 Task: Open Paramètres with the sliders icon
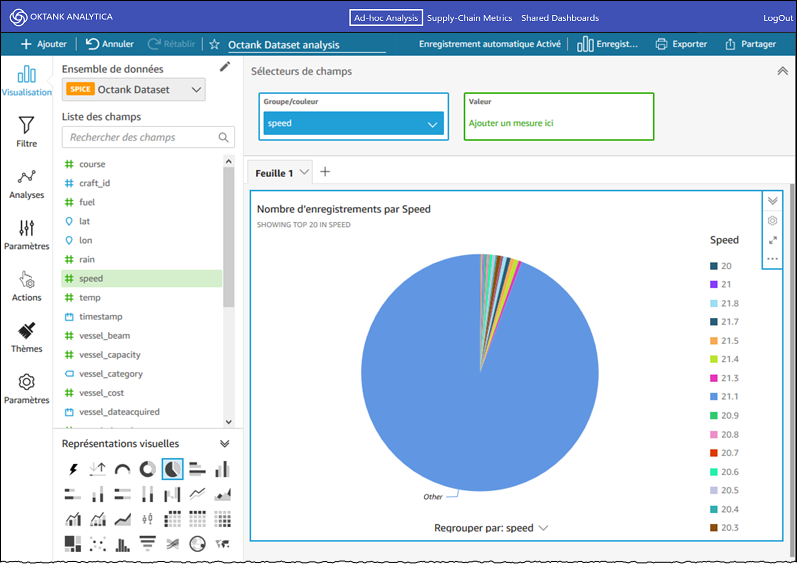26,235
